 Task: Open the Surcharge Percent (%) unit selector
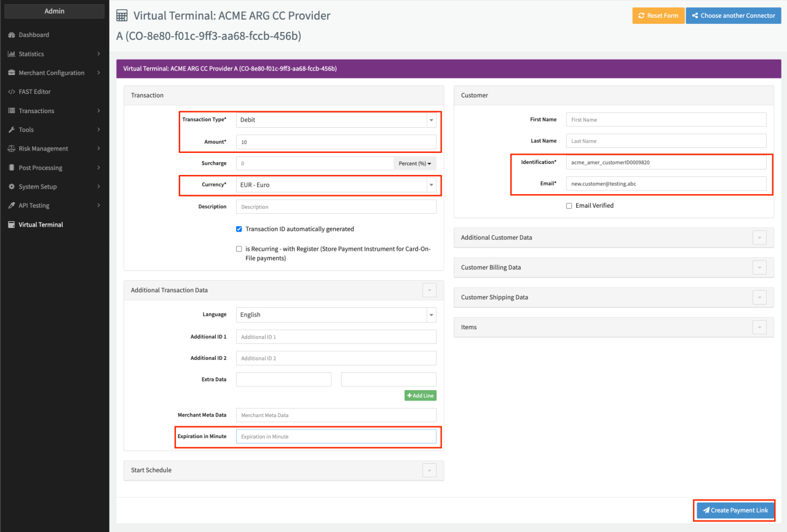pyautogui.click(x=416, y=163)
